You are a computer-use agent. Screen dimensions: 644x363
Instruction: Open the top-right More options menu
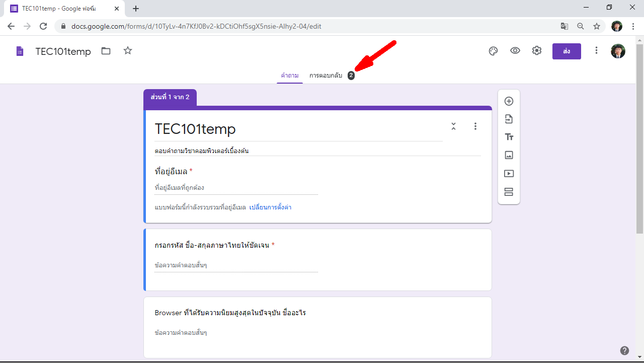click(x=596, y=51)
